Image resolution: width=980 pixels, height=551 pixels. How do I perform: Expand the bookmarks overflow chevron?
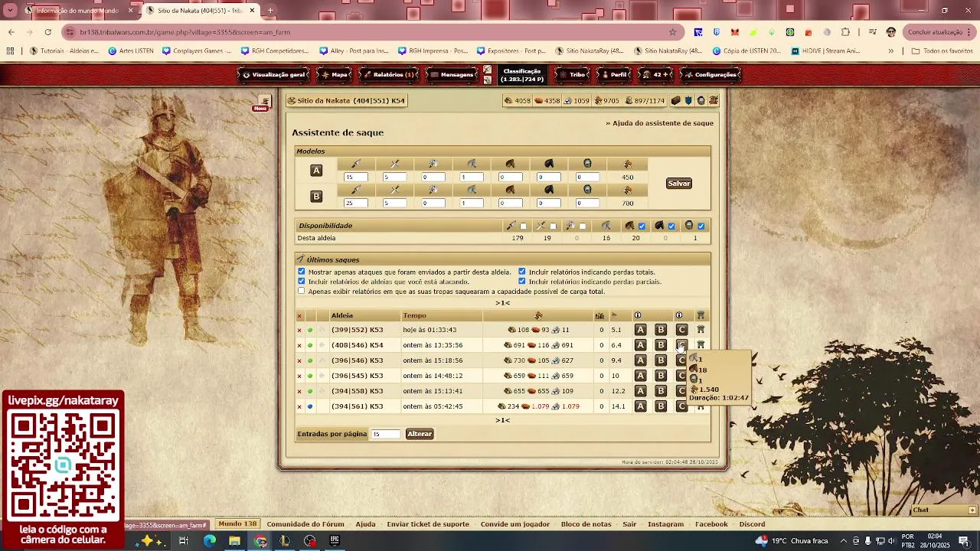[x=890, y=51]
